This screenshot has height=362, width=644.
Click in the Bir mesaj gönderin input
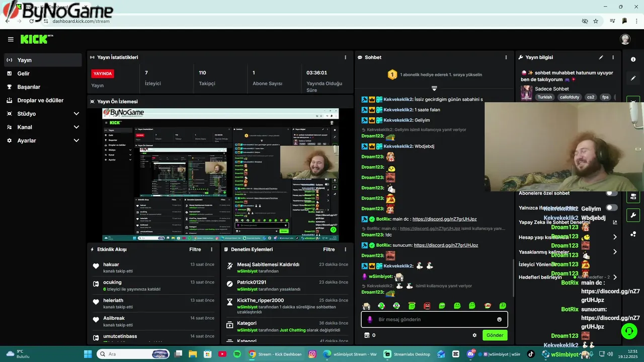pos(434,319)
